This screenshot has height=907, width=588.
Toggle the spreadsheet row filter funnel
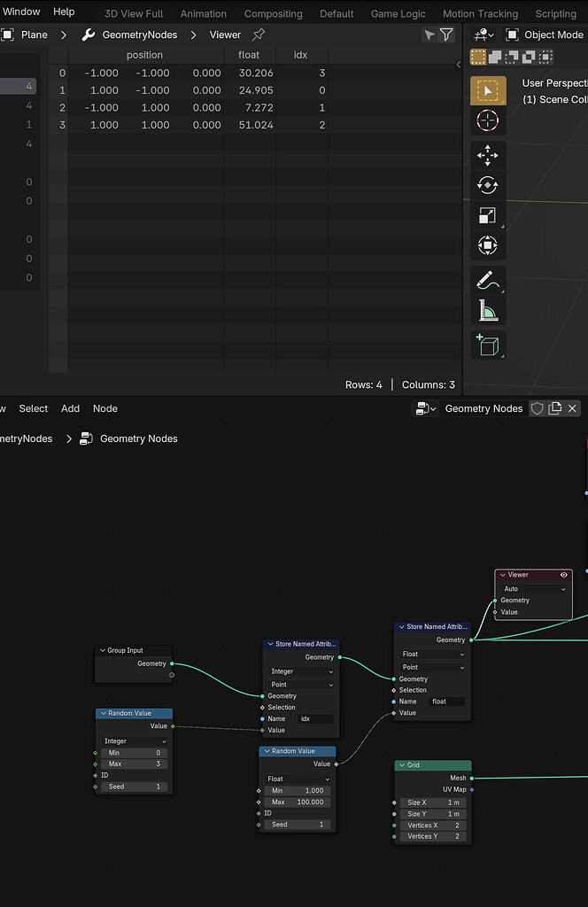point(446,35)
